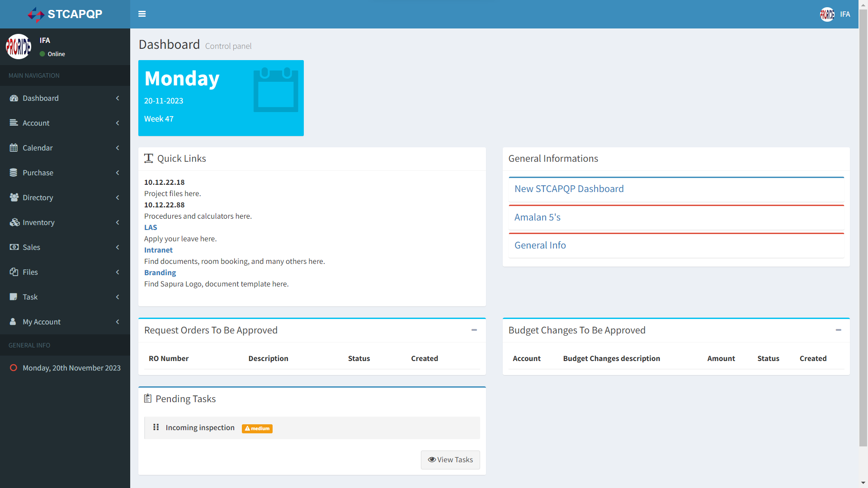
Task: Click the Calendar icon in sidebar
Action: [x=14, y=148]
